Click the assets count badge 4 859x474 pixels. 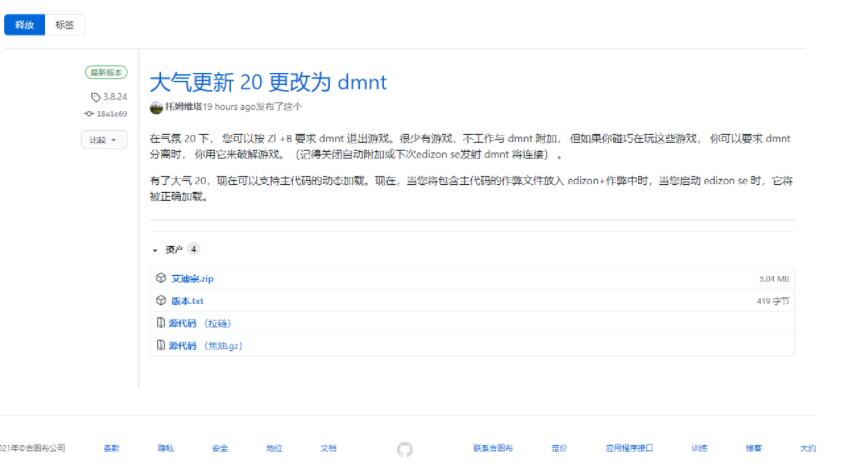(x=193, y=249)
